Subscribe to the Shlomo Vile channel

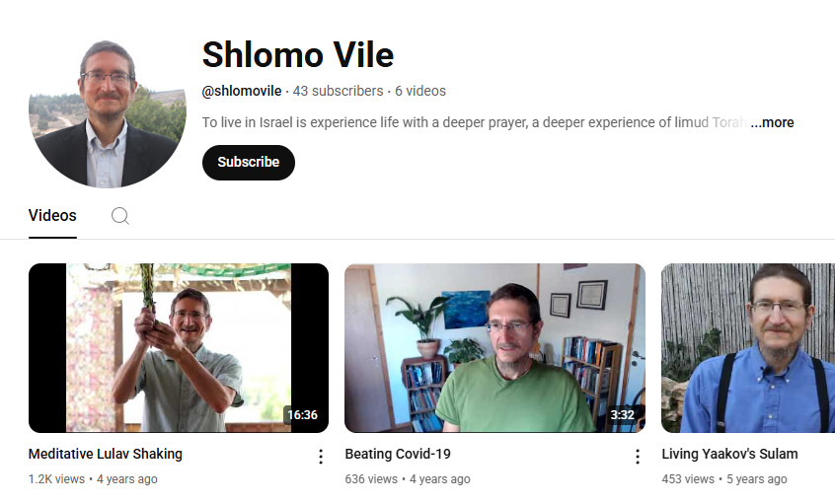pos(248,163)
